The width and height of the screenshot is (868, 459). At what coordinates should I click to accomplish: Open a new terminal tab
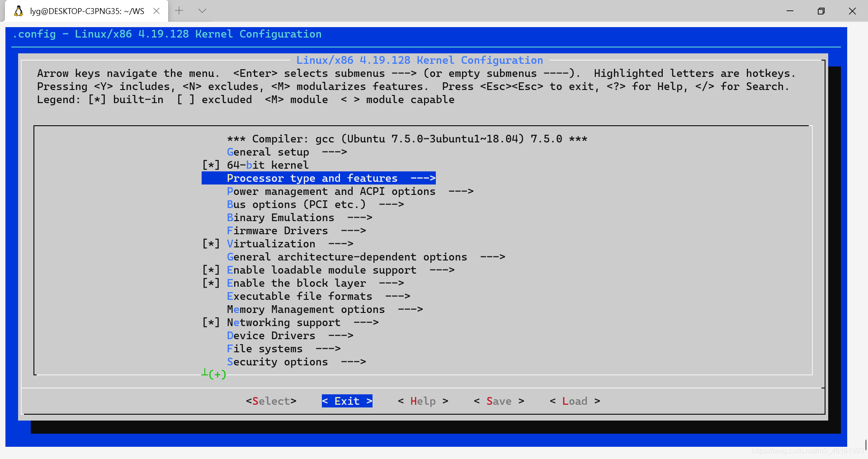179,11
